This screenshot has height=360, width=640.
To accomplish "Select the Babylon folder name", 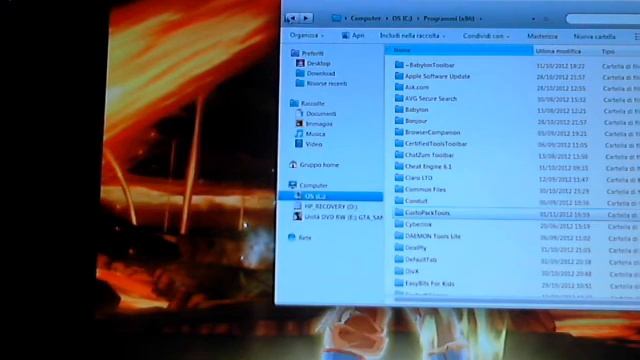I will click(x=417, y=109).
